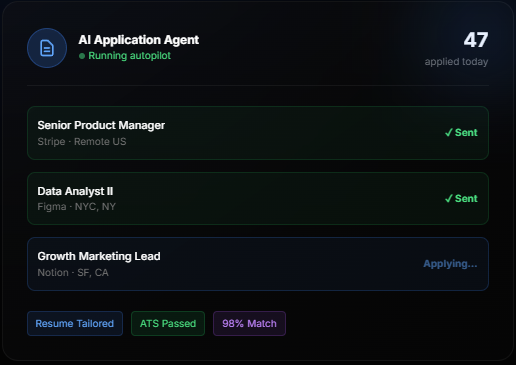Screen dimensions: 516x365
Task: Click the green Running autopilot status dot
Action: click(x=82, y=56)
